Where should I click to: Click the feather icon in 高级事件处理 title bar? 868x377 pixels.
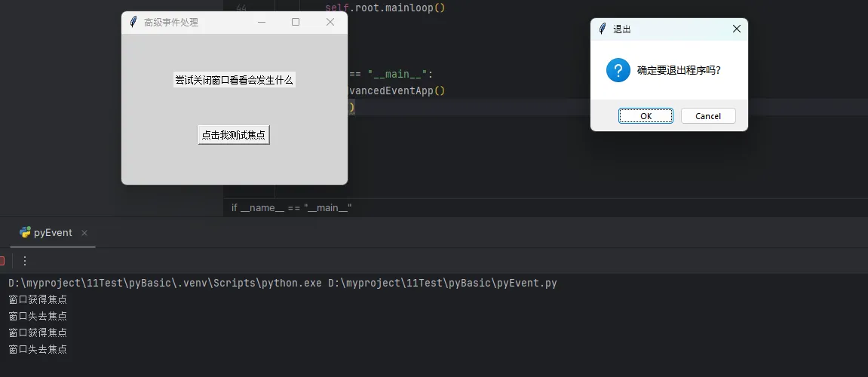[x=133, y=23]
